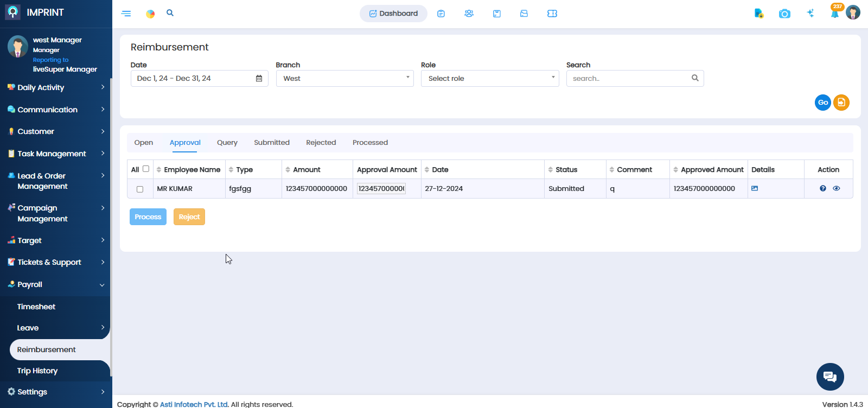Viewport: 868px width, 408px height.
Task: Click the help question icon in Action column
Action: point(823,188)
